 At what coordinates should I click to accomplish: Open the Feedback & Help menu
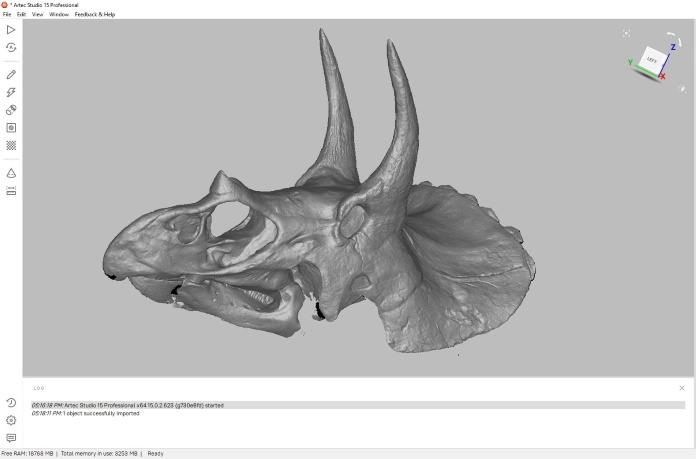(95, 15)
